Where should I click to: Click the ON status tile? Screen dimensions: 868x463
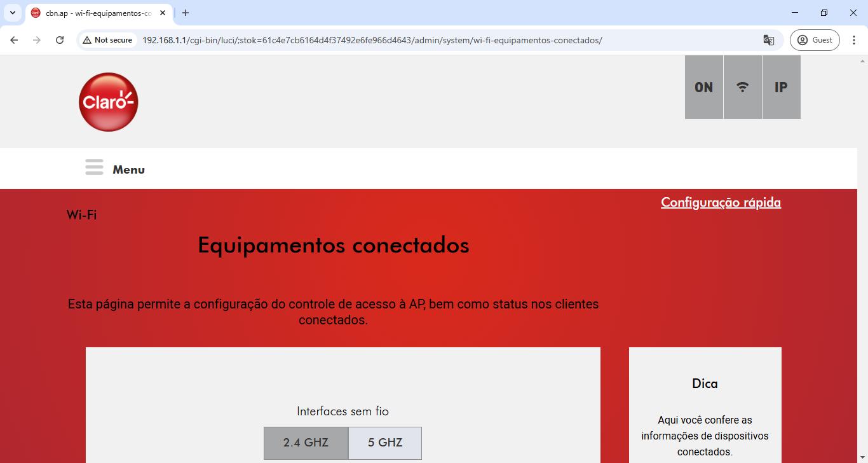click(x=703, y=87)
